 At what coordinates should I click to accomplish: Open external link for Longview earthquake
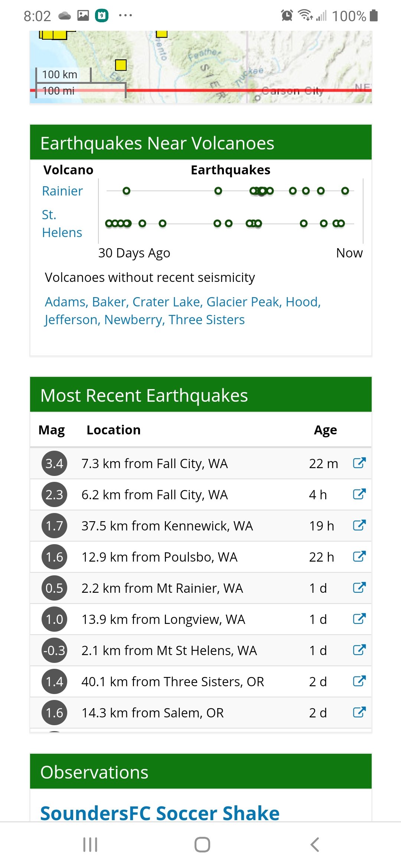click(x=359, y=619)
